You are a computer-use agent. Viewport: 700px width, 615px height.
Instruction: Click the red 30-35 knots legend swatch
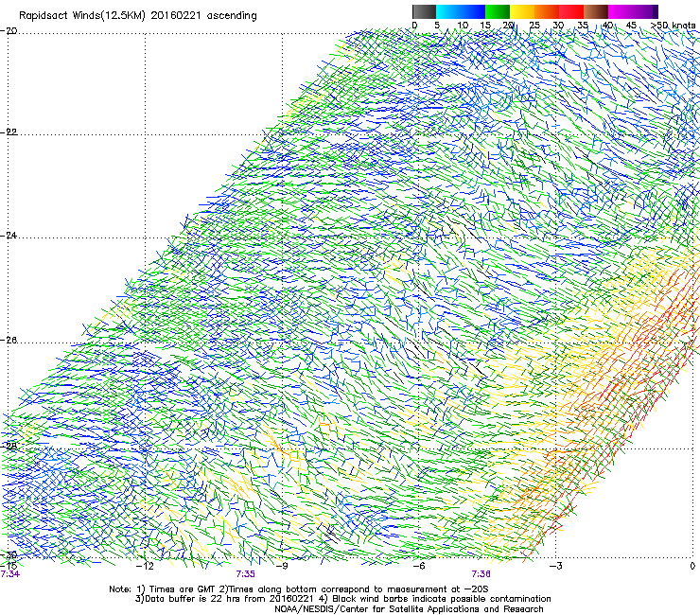tap(571, 11)
